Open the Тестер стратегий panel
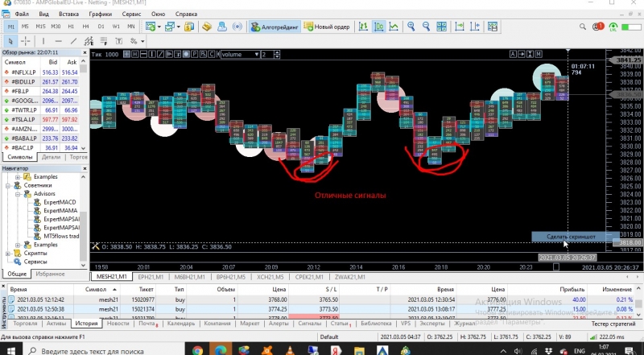 click(613, 324)
